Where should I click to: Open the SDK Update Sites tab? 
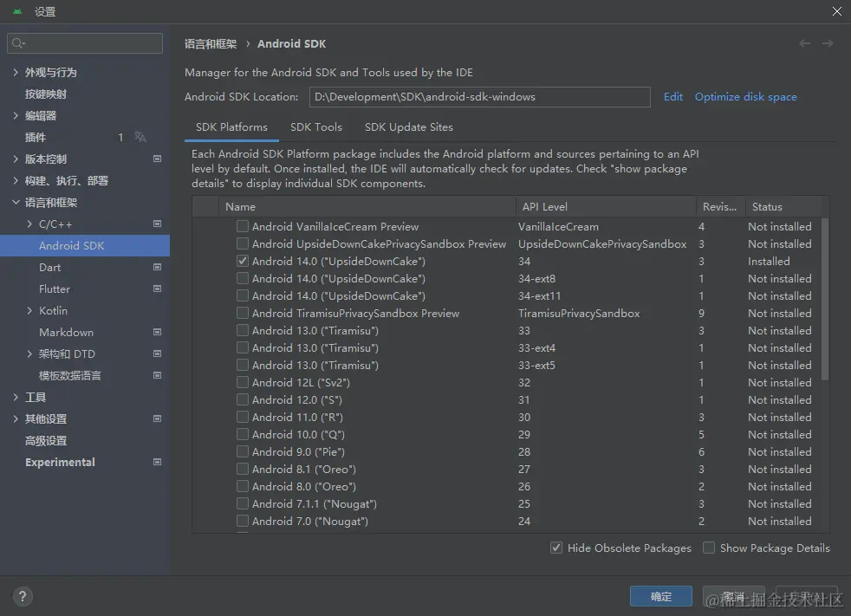[x=408, y=126]
